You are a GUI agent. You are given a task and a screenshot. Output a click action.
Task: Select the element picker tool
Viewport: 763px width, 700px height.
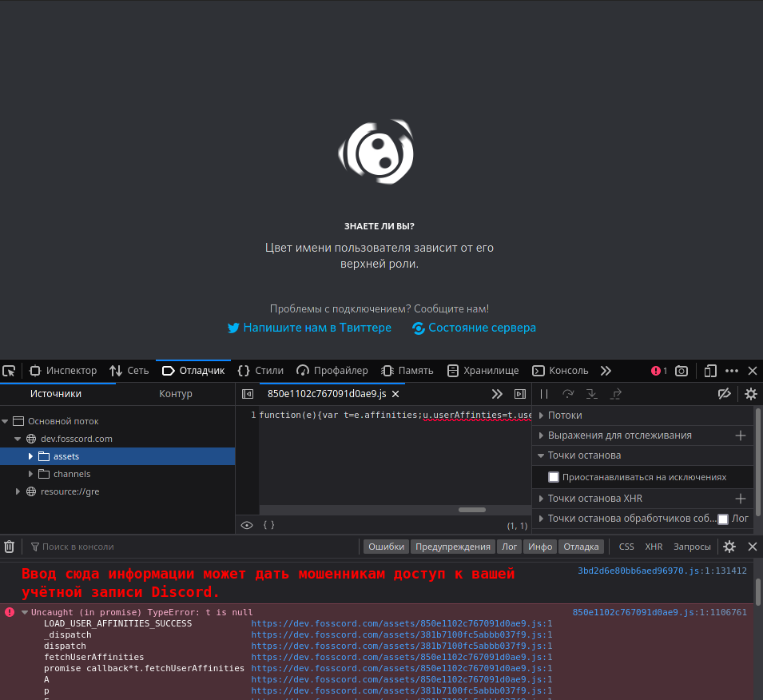10,371
